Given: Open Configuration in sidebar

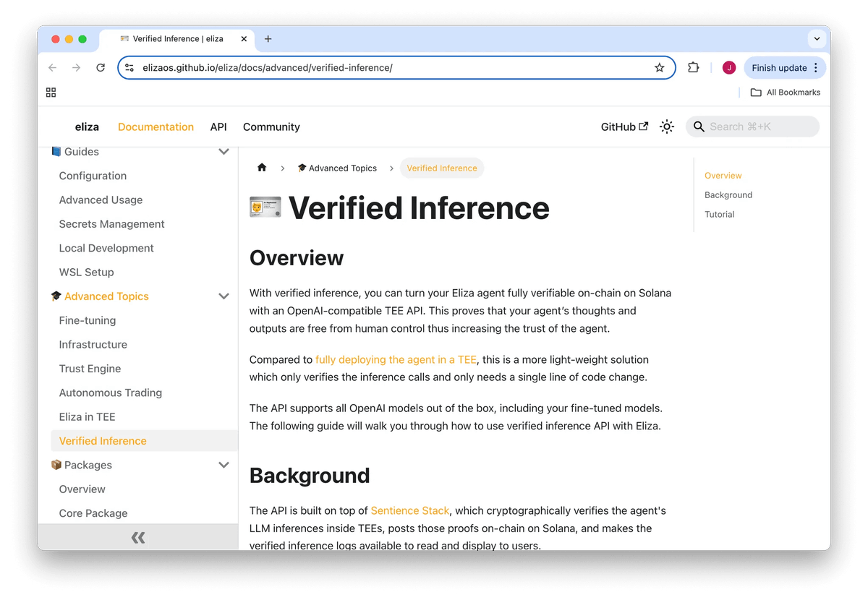Looking at the screenshot, I should 93,176.
